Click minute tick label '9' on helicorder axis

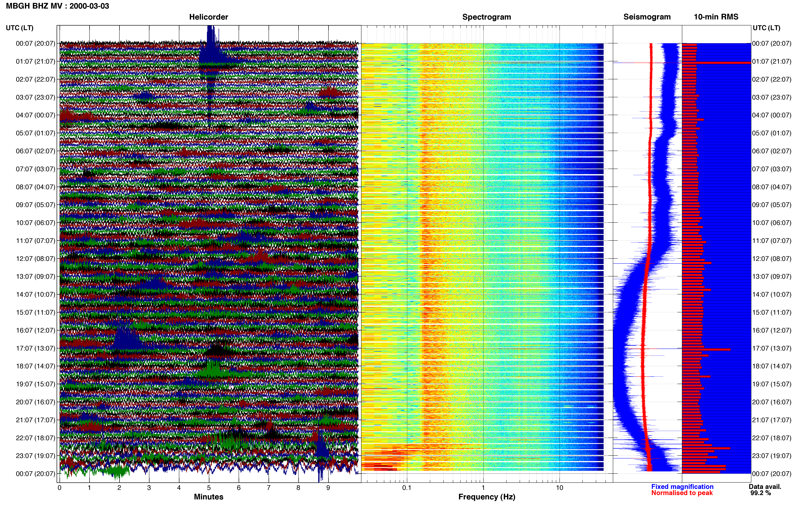coord(328,488)
